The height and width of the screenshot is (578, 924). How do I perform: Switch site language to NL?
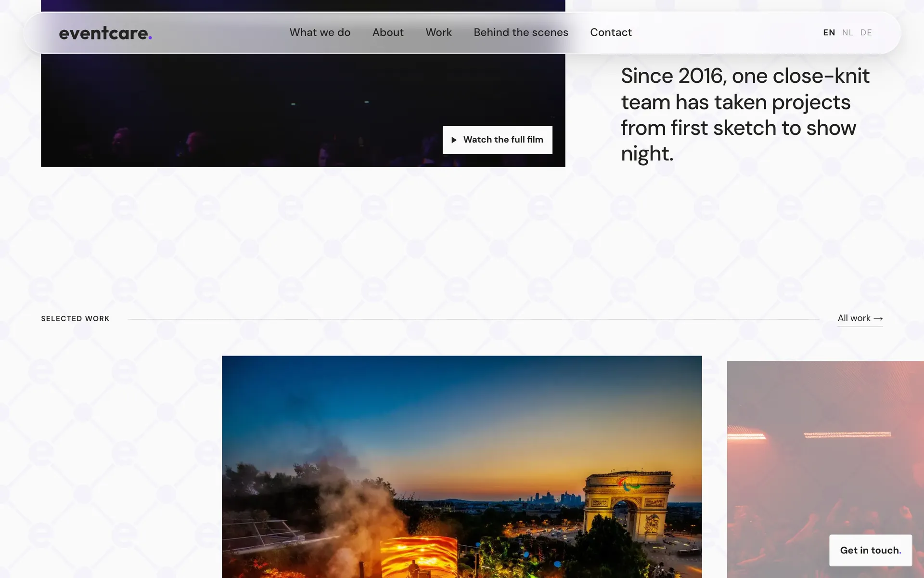point(847,33)
